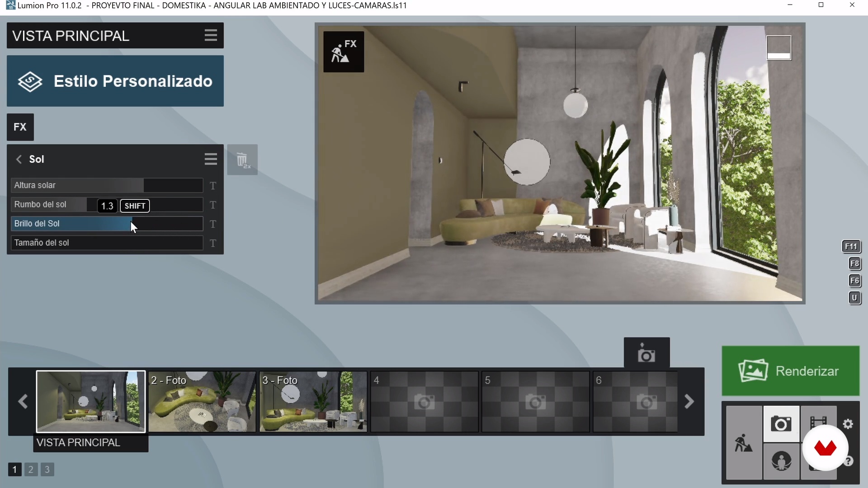Delete the Sol effect with trash icon

point(242,160)
